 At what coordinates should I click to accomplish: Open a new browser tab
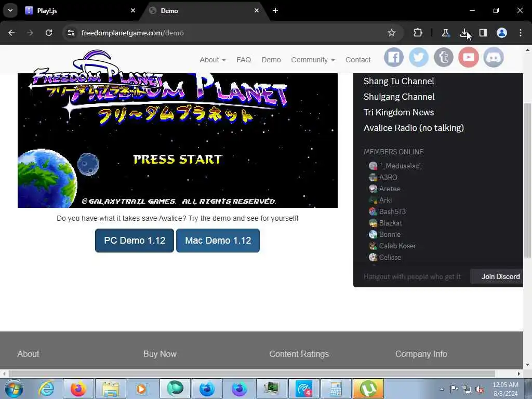275,10
